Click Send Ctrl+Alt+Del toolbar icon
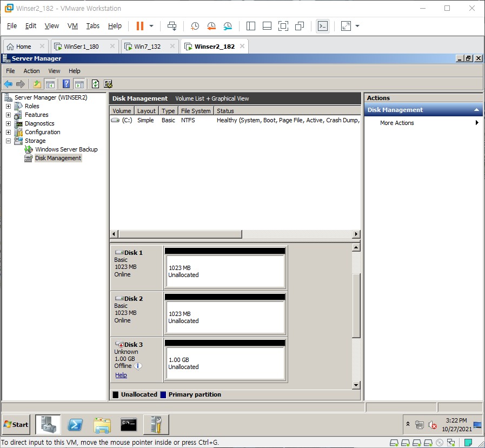This screenshot has width=485, height=448. pos(172,26)
